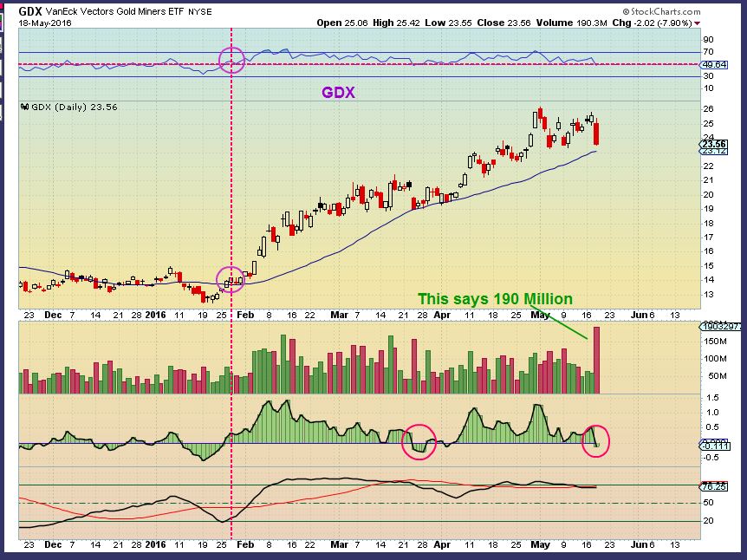
Task: Click the 1903297 volume value tag
Action: click(x=720, y=327)
